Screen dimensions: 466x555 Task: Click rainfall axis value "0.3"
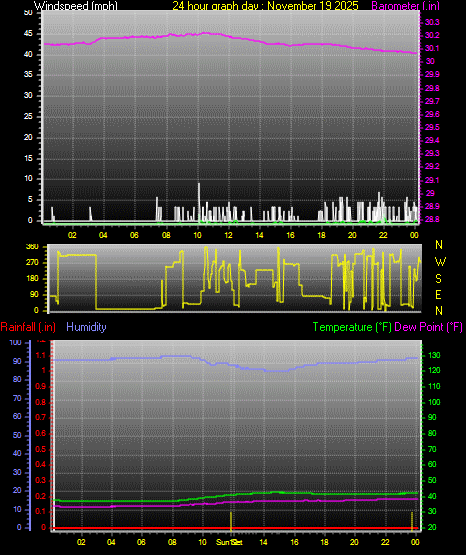[x=41, y=480]
